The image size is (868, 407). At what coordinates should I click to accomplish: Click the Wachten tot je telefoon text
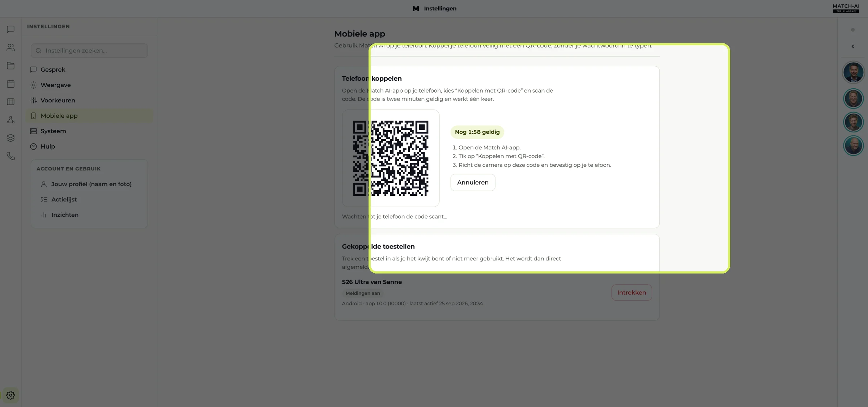(x=395, y=216)
